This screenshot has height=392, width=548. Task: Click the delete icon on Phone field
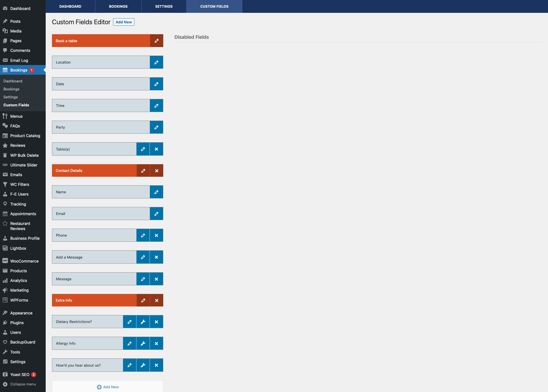pos(156,235)
